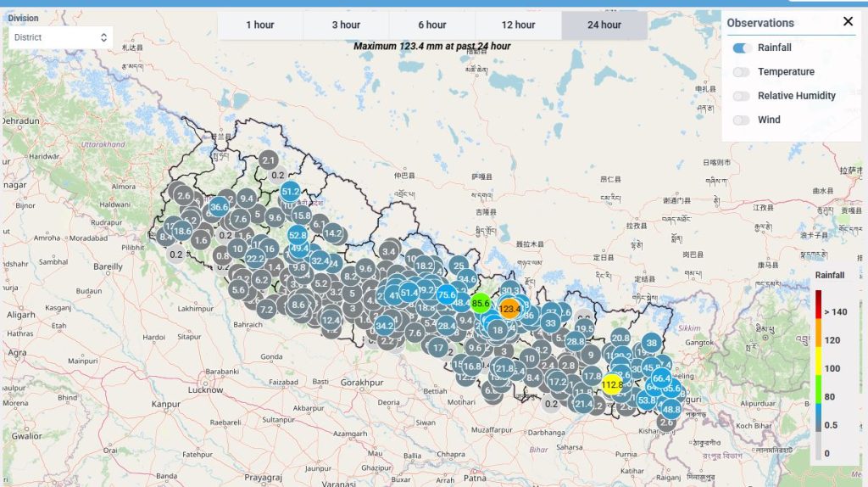
Task: Click the Bareilly city label
Action: tap(108, 266)
